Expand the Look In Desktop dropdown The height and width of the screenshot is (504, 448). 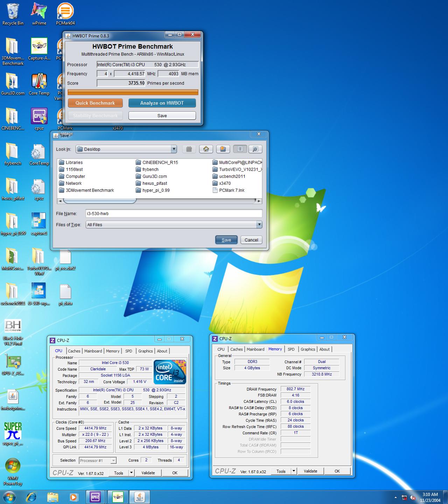(x=174, y=149)
